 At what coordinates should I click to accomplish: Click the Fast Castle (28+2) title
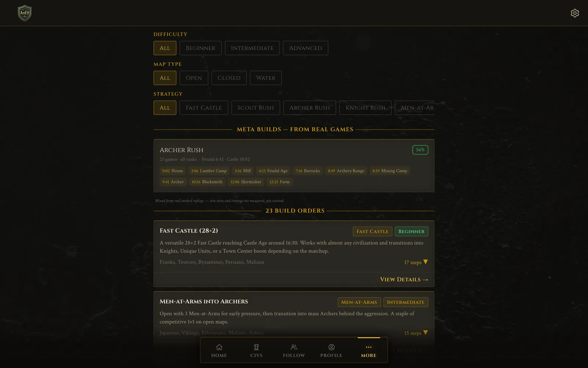point(189,231)
